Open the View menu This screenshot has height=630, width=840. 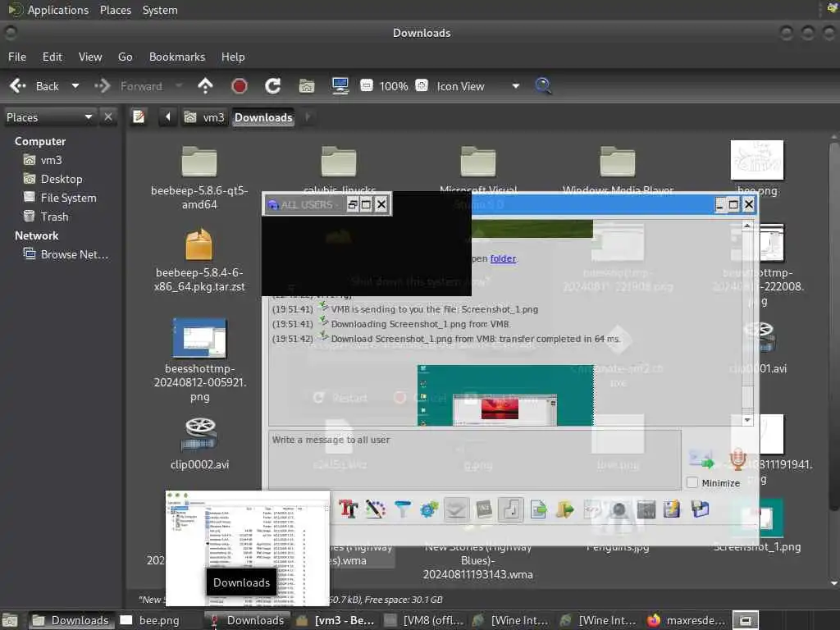tap(90, 57)
